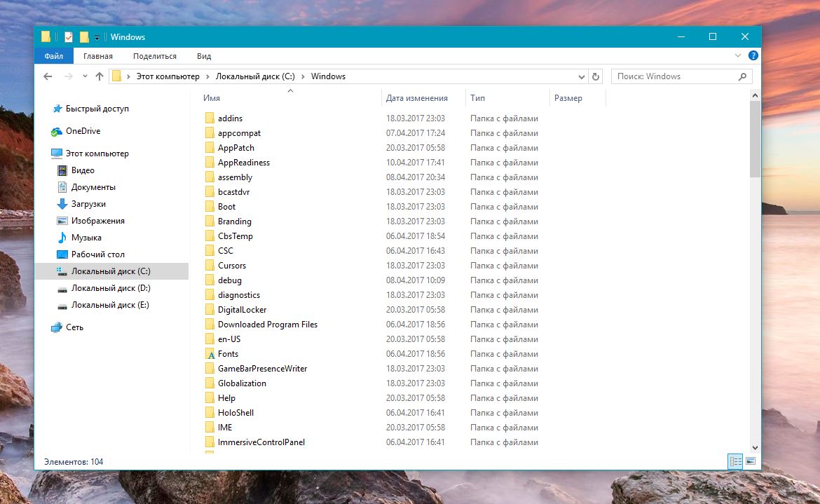Select the en-US folder name

click(229, 339)
